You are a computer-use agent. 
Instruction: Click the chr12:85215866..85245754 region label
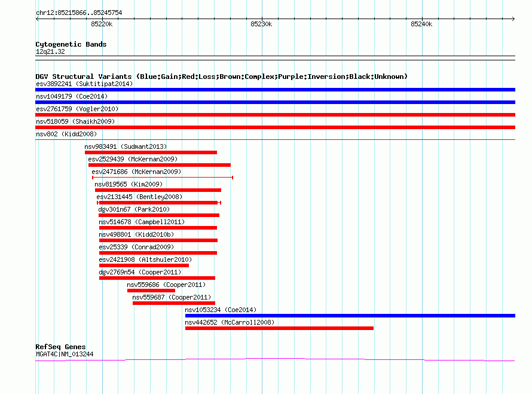tap(79, 13)
